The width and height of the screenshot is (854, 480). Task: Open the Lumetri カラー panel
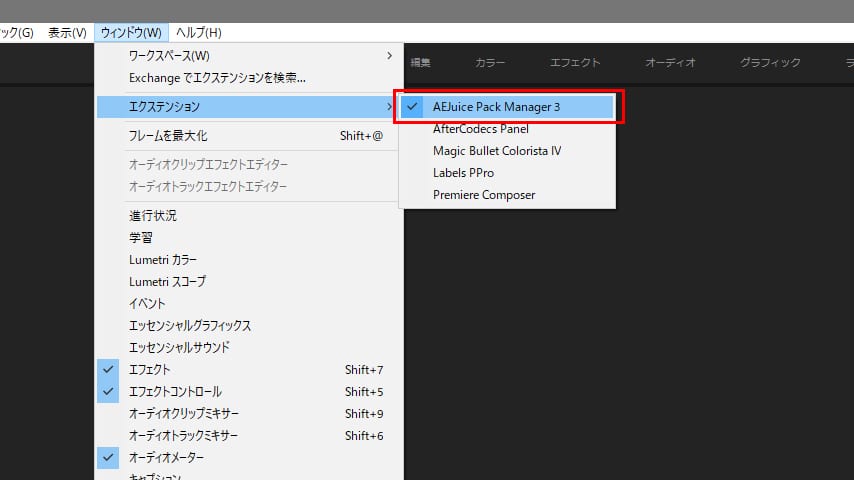click(248, 260)
